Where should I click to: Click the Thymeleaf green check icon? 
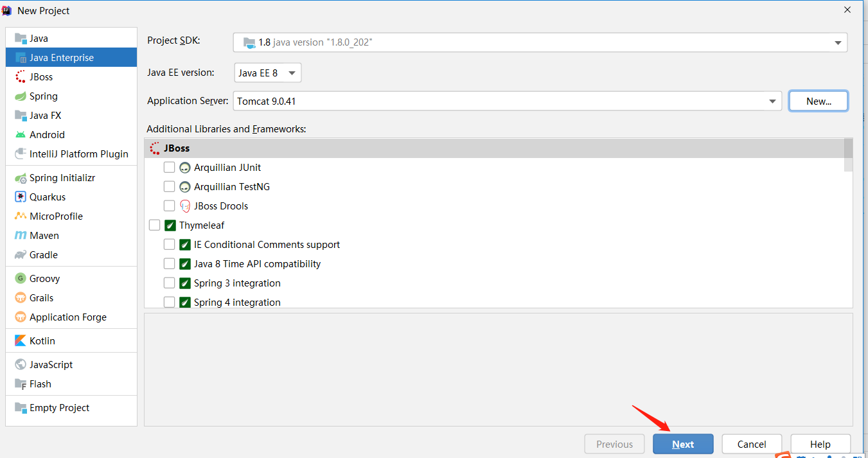pos(170,225)
